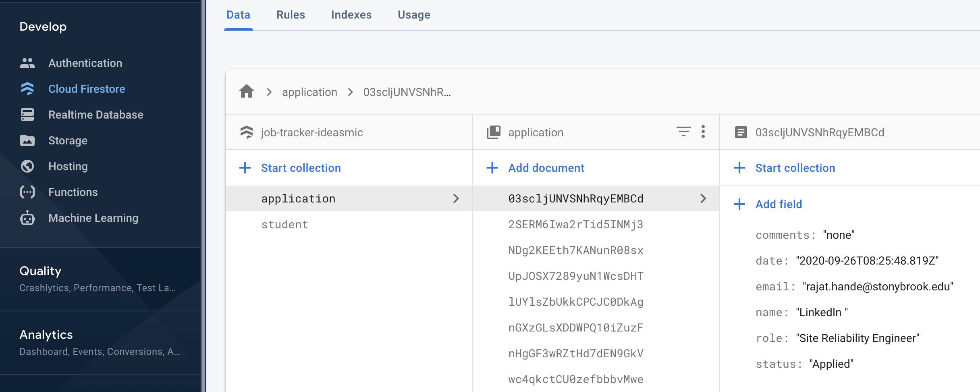Open Authentication in the sidebar

point(85,63)
